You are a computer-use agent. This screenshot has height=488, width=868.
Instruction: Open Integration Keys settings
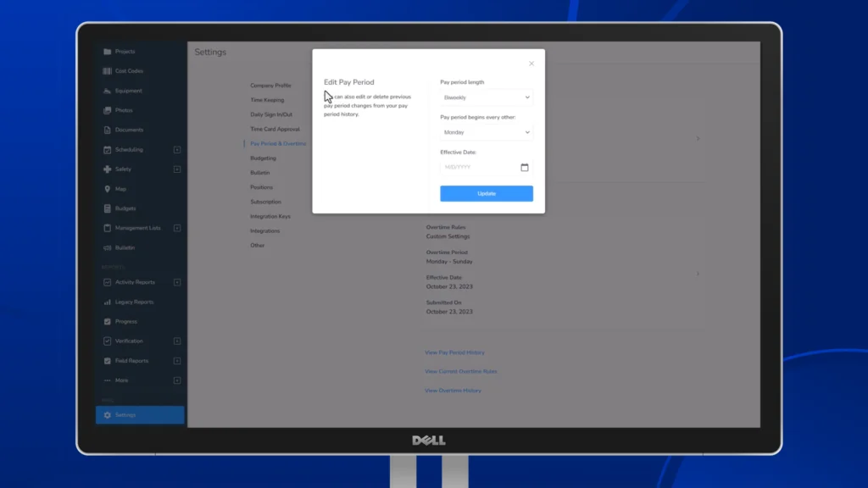tap(270, 216)
